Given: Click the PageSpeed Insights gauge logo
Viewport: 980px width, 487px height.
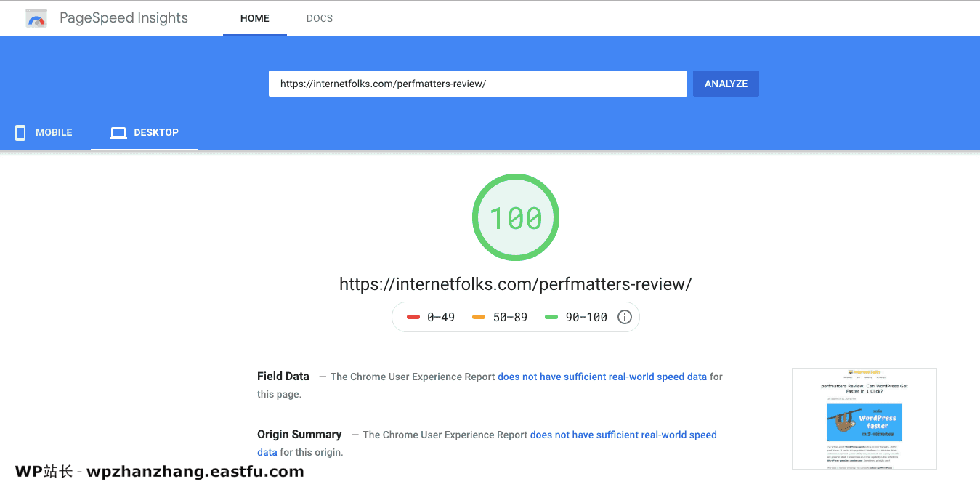Looking at the screenshot, I should 36,18.
